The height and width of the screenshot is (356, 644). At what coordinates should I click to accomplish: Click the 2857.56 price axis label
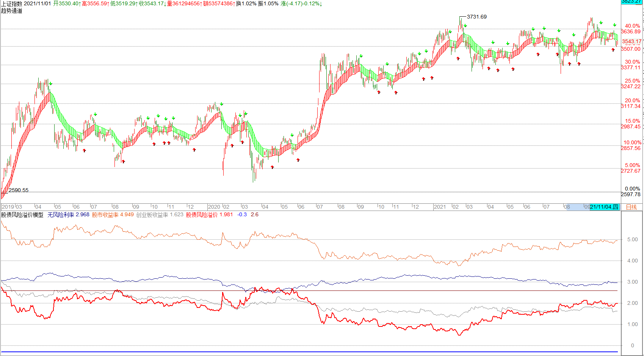click(x=631, y=148)
